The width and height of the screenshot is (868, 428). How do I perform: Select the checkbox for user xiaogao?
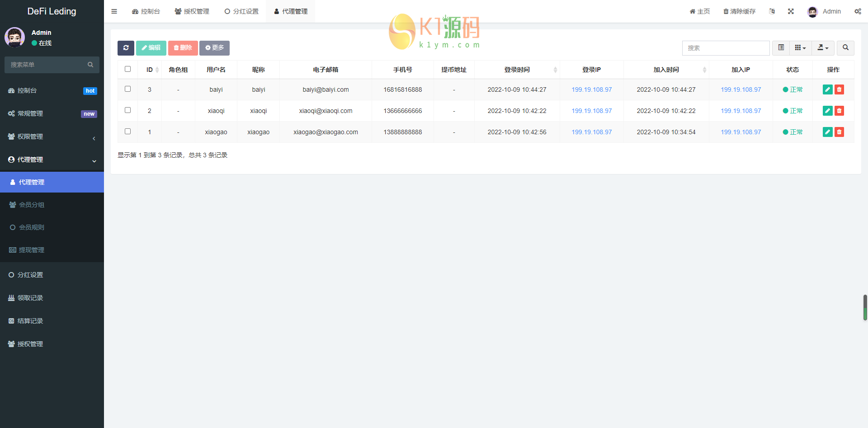(127, 132)
